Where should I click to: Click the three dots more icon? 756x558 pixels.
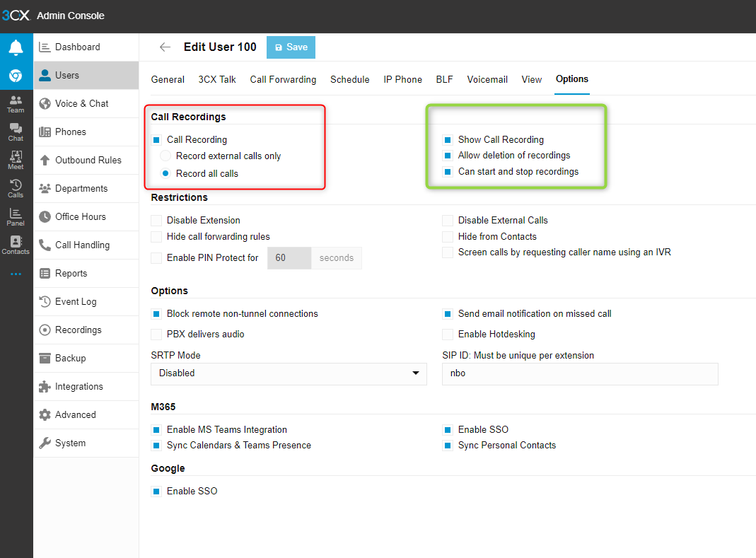[16, 274]
